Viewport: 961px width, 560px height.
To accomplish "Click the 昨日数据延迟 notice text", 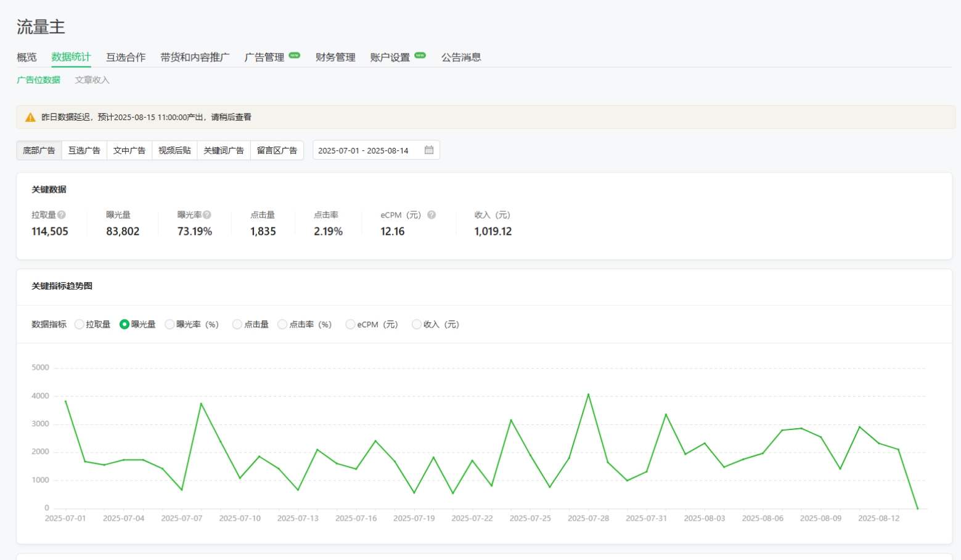I will [x=146, y=117].
